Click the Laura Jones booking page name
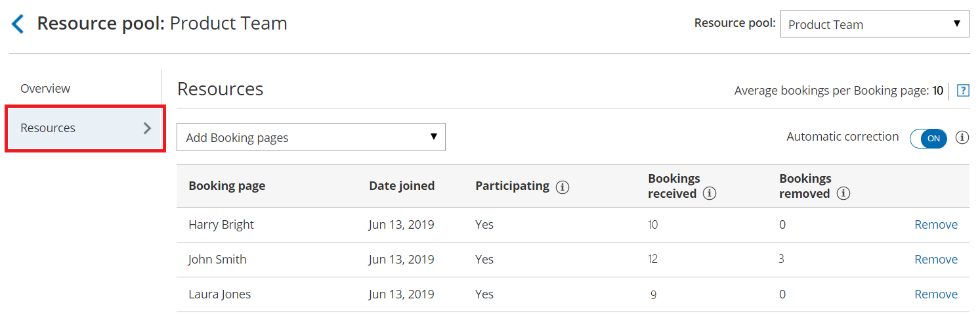The image size is (980, 326). pyautogui.click(x=219, y=294)
